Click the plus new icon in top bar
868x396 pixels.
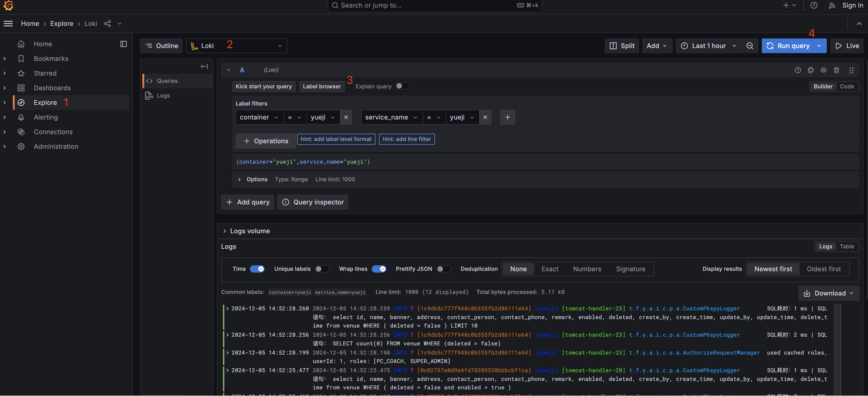(x=789, y=5)
